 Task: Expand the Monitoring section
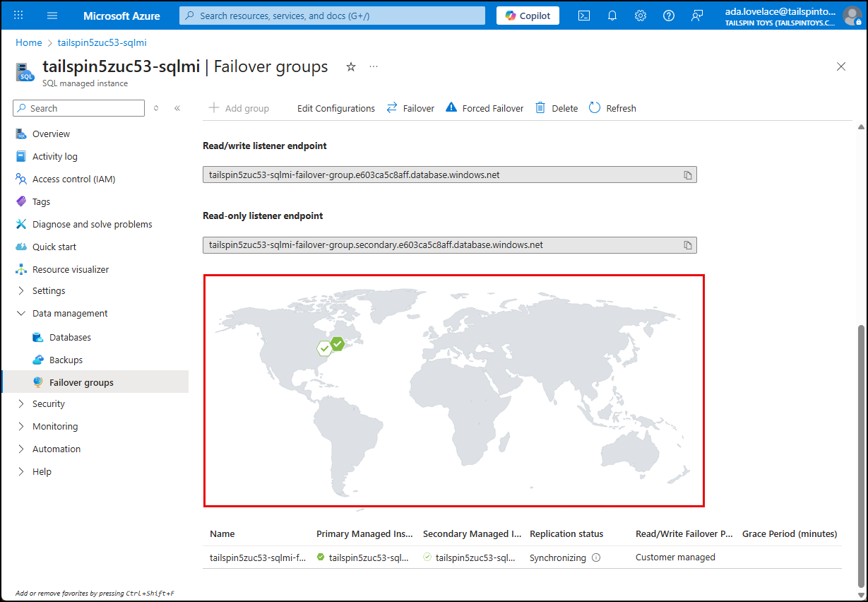55,426
